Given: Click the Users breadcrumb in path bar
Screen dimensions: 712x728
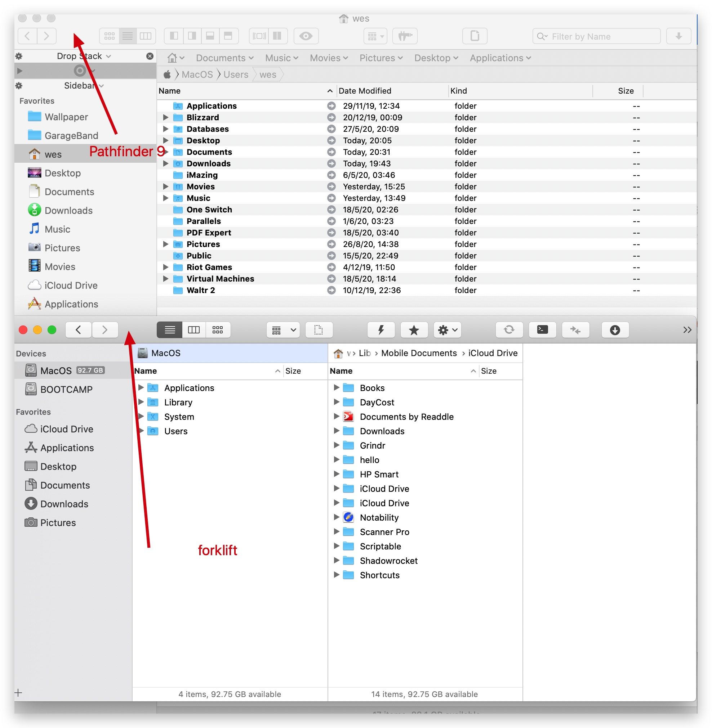Looking at the screenshot, I should pos(236,75).
